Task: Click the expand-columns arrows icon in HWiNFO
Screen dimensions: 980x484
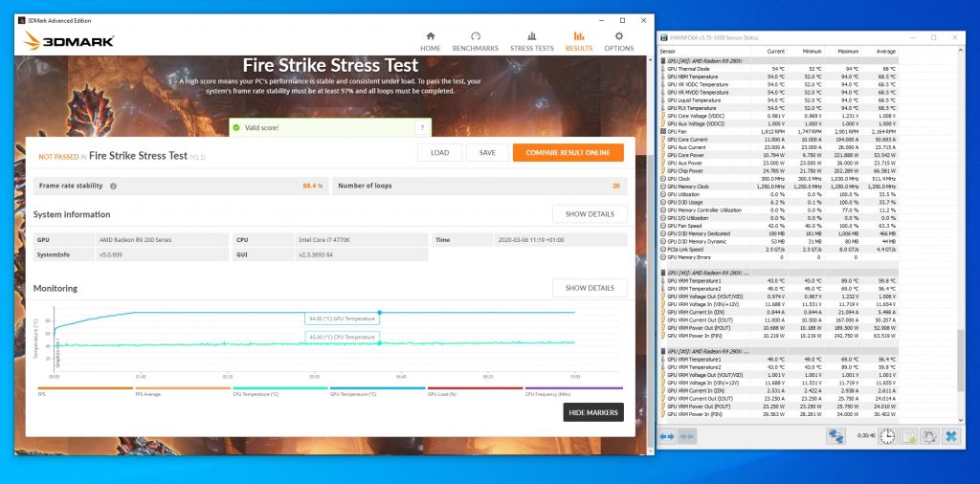Action: 667,436
